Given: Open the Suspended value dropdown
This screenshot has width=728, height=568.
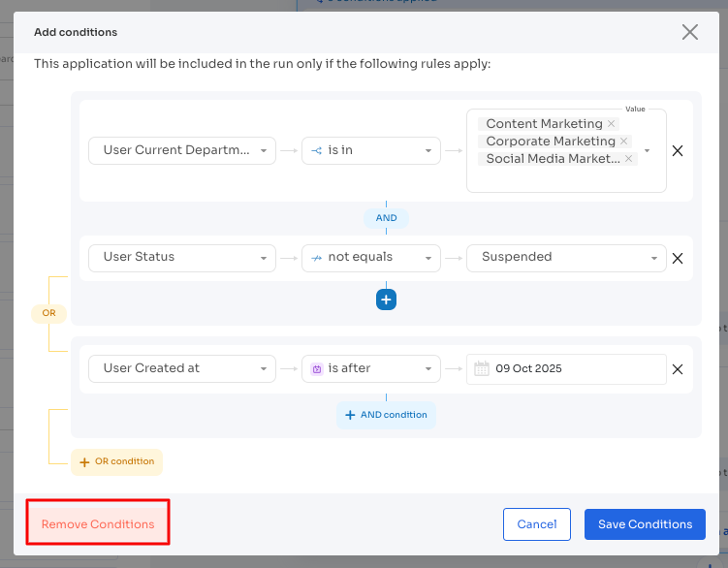Looking at the screenshot, I should point(566,258).
